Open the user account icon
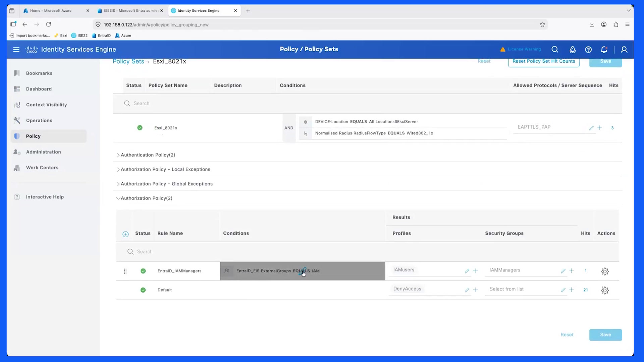Screen dimensions: 644x362 point(624,50)
